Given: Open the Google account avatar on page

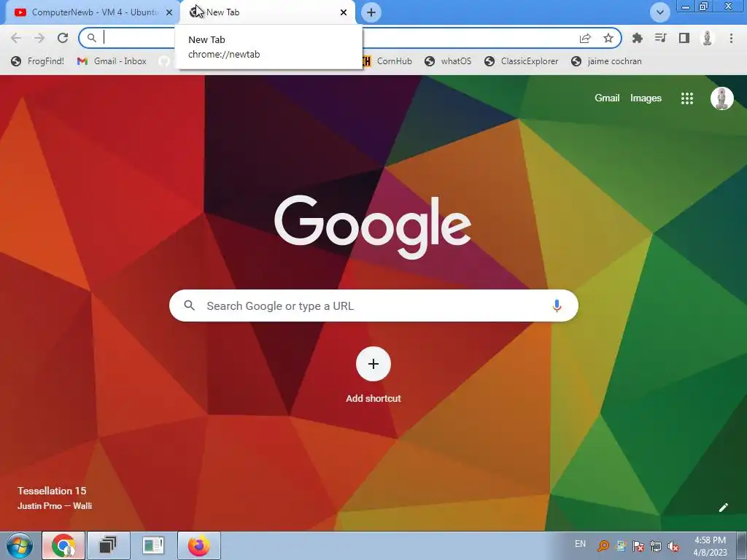Looking at the screenshot, I should (721, 98).
